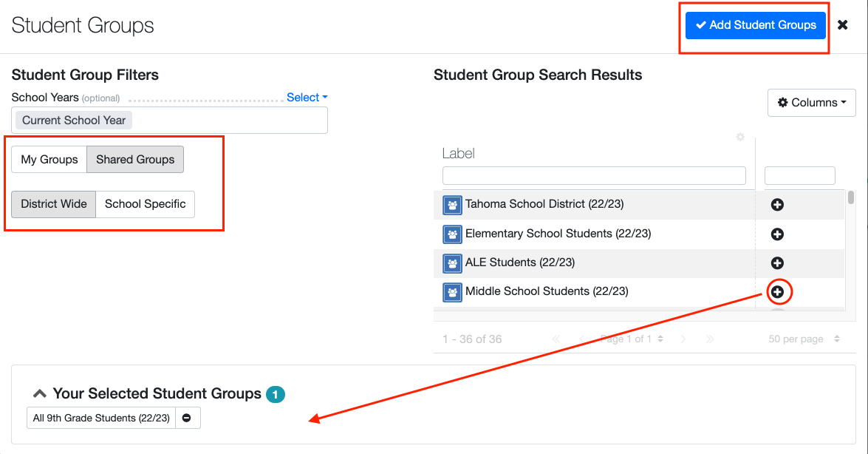This screenshot has height=454, width=868.
Task: Remove All 9th Grade Students using the minus button
Action: pyautogui.click(x=187, y=417)
